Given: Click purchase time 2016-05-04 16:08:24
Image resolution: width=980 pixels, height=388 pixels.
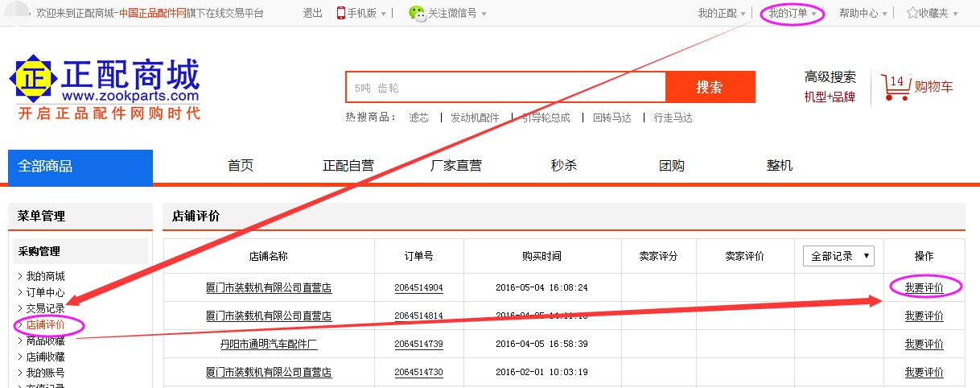Looking at the screenshot, I should pos(541,287).
